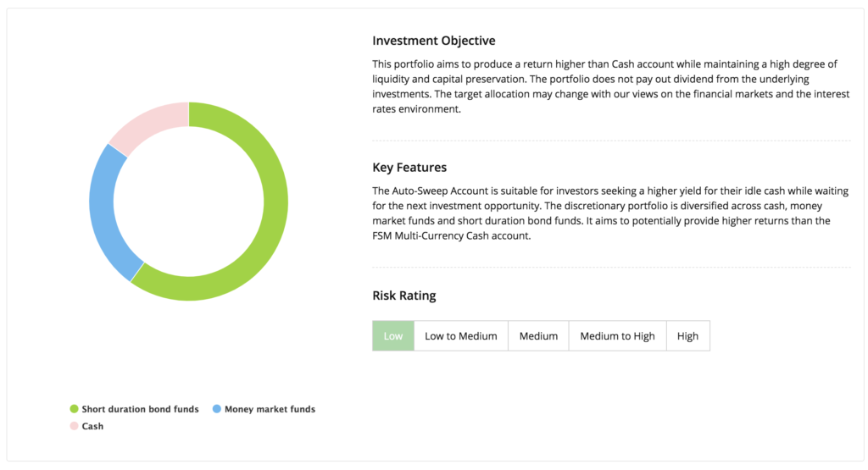Click the Auto-Sweep Account description paragraph
This screenshot has height=470, width=868.
[610, 213]
